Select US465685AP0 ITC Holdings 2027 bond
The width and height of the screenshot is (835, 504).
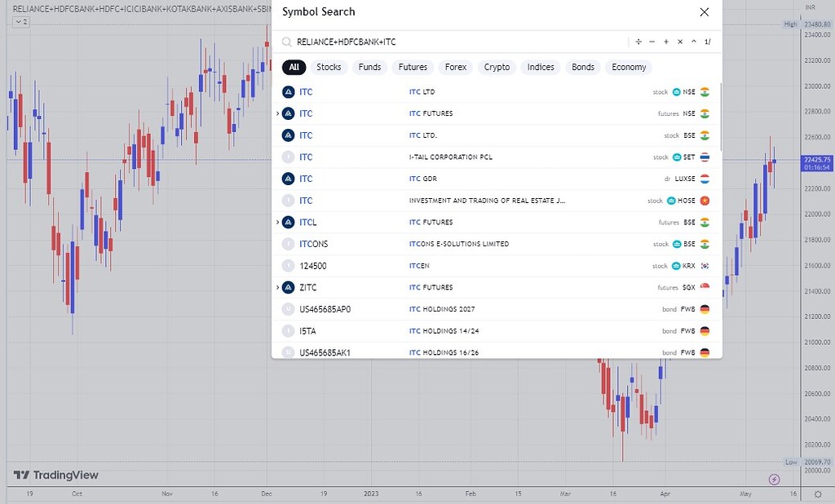pos(496,309)
